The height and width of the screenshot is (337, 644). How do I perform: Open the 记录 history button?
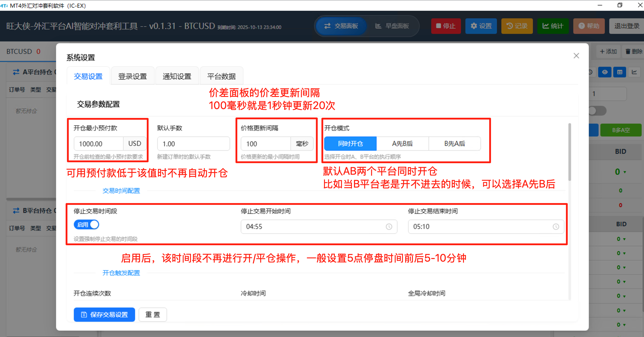[517, 26]
